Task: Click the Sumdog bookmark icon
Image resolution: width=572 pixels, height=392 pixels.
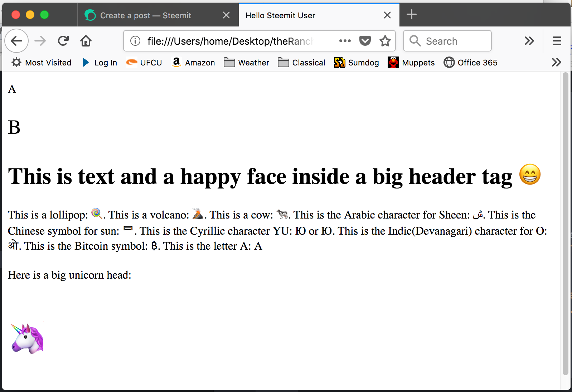Action: click(340, 63)
